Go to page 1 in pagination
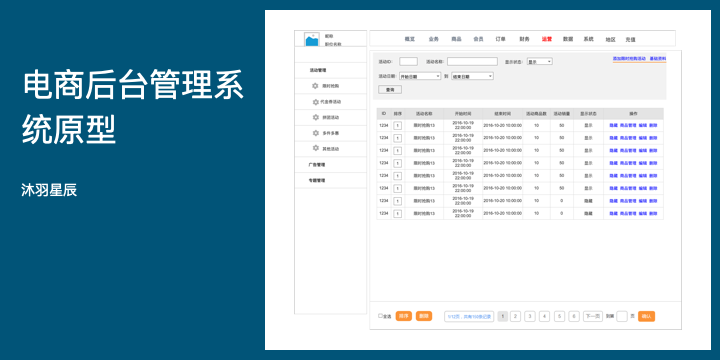 click(x=503, y=316)
